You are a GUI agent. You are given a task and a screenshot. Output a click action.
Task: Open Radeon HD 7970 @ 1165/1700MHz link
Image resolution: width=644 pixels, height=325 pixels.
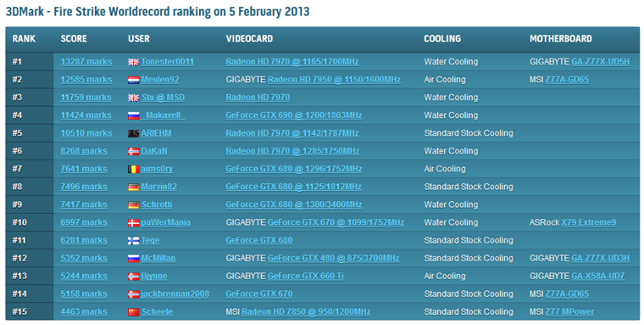coord(292,62)
